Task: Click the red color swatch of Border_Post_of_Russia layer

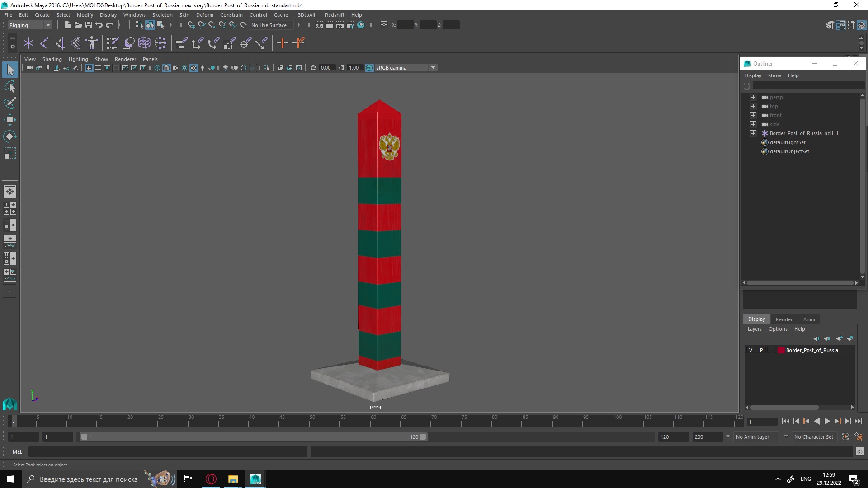Action: click(781, 350)
